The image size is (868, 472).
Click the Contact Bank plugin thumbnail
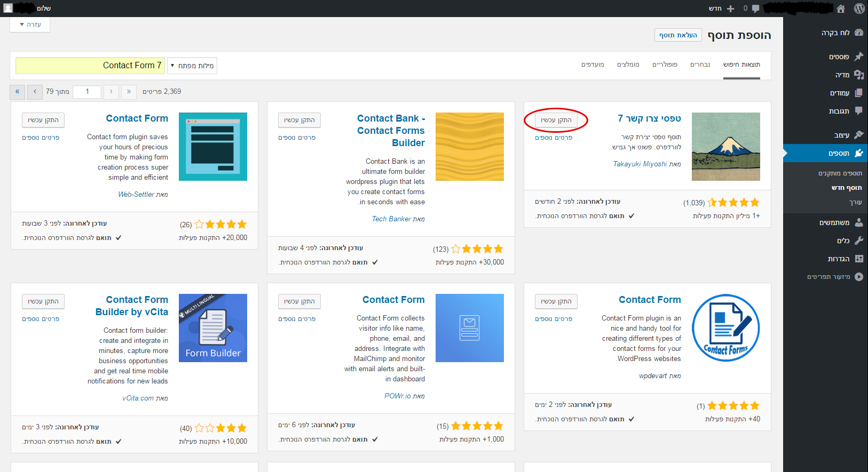469,147
